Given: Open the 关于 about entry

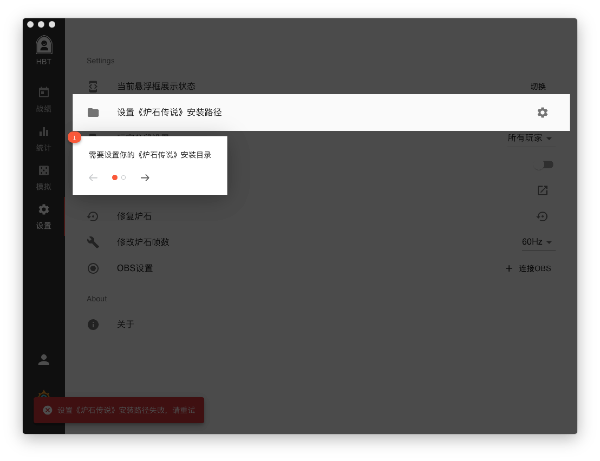Looking at the screenshot, I should 125,324.
